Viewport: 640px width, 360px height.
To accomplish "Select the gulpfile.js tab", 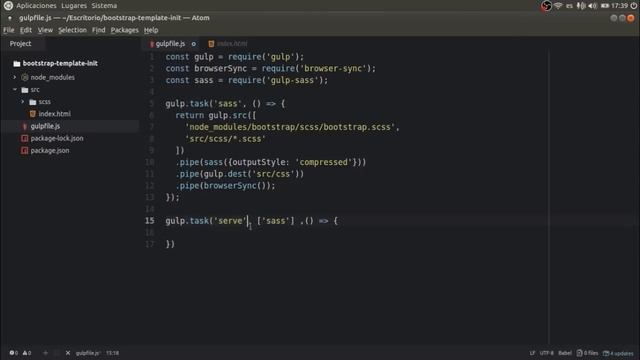I will pos(171,44).
